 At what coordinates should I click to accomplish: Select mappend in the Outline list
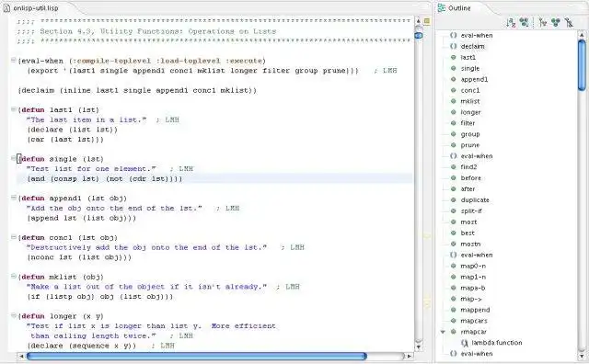[x=475, y=310]
